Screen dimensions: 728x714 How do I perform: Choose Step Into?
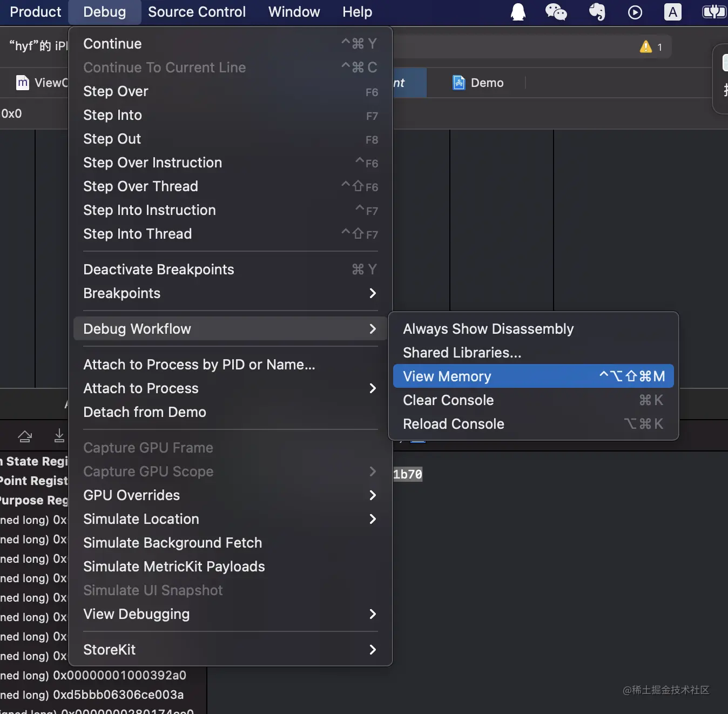pos(230,115)
